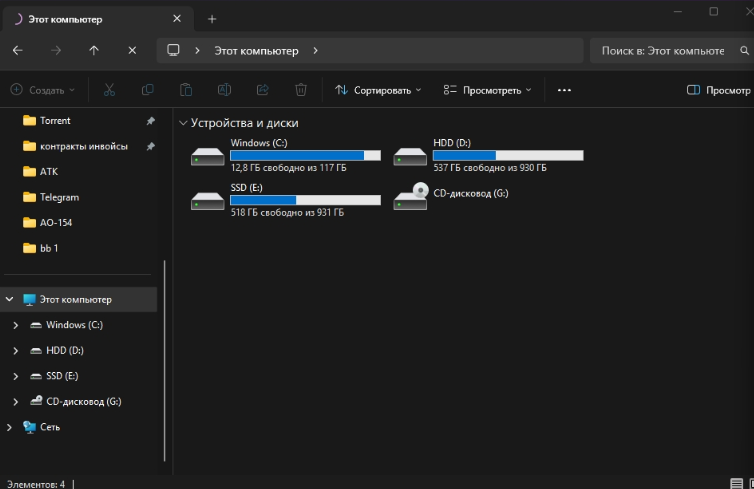Expand Windows (C:) in the navigation tree
Image resolution: width=754 pixels, height=489 pixels.
(15, 325)
